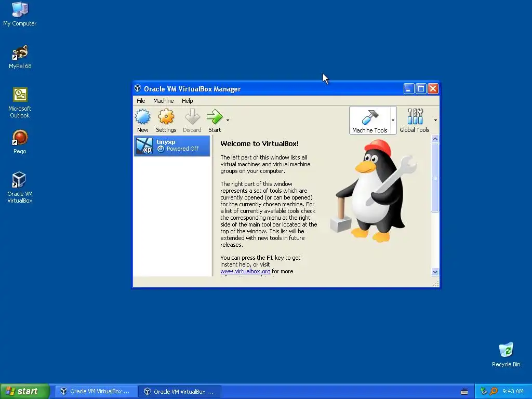532x399 pixels.
Task: Click Pego desktop shortcut
Action: point(20,142)
